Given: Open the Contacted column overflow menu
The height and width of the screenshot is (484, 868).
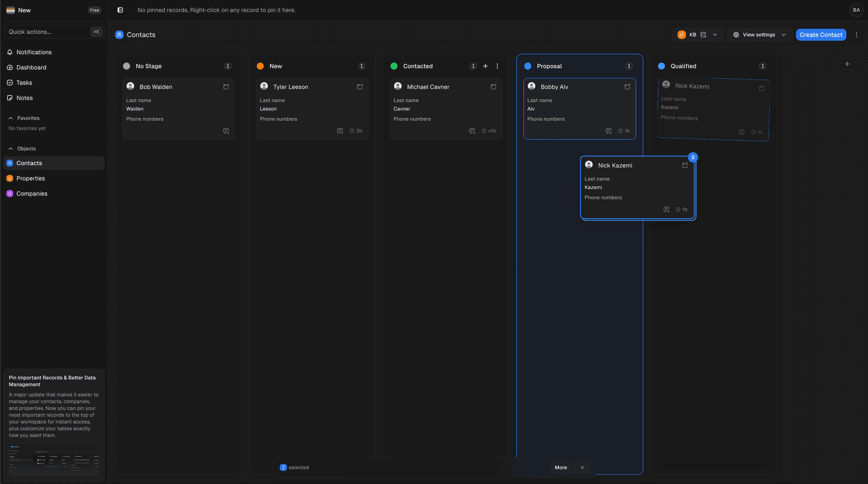Looking at the screenshot, I should [x=497, y=66].
